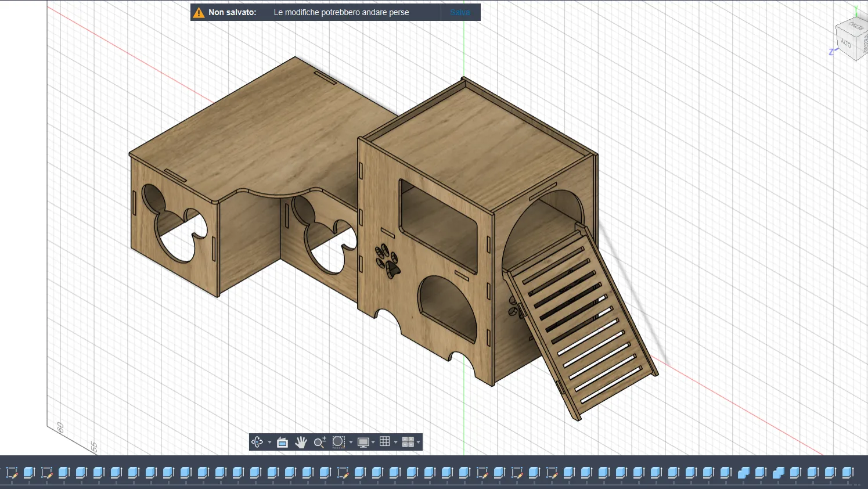Click the unsaved warning triangle icon
Image resolution: width=868 pixels, height=489 pixels.
199,12
